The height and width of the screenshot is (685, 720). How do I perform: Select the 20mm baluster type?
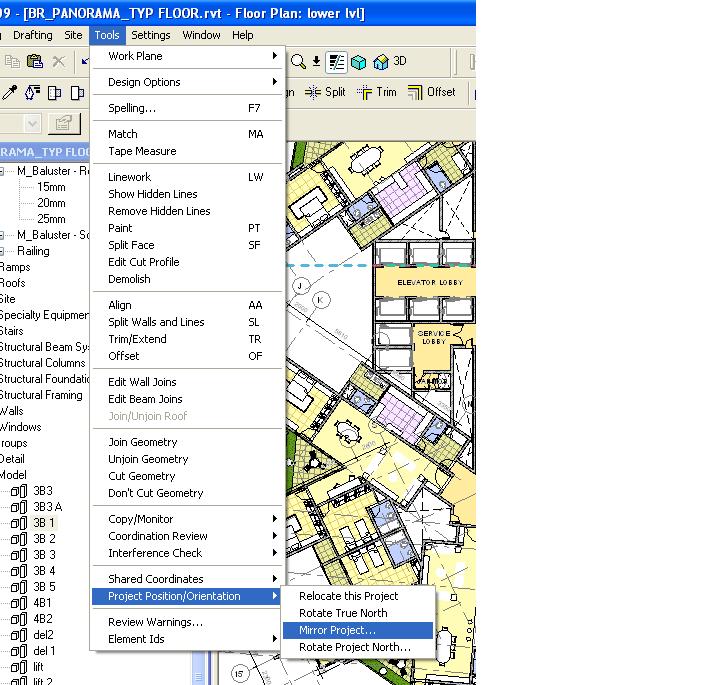[x=51, y=203]
